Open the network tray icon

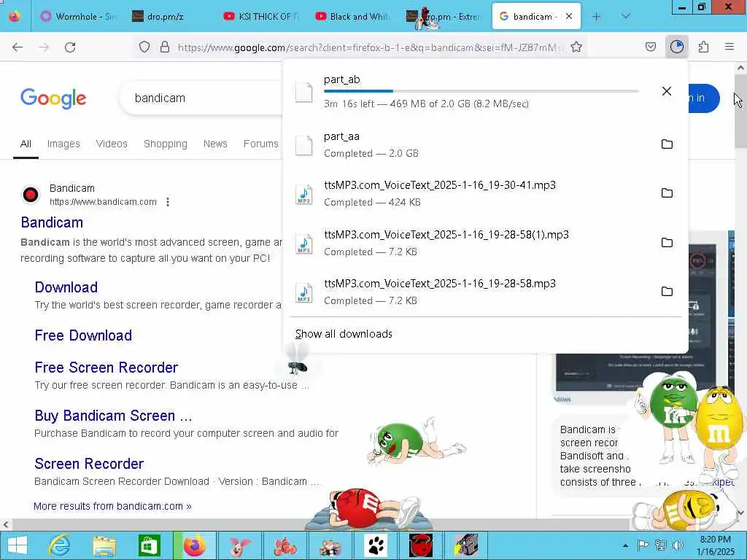coord(660,545)
